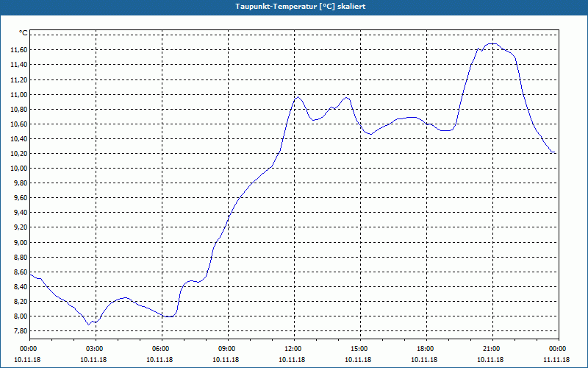Select the y-axis value "10,40"
The height and width of the screenshot is (368, 588).
click(x=19, y=139)
